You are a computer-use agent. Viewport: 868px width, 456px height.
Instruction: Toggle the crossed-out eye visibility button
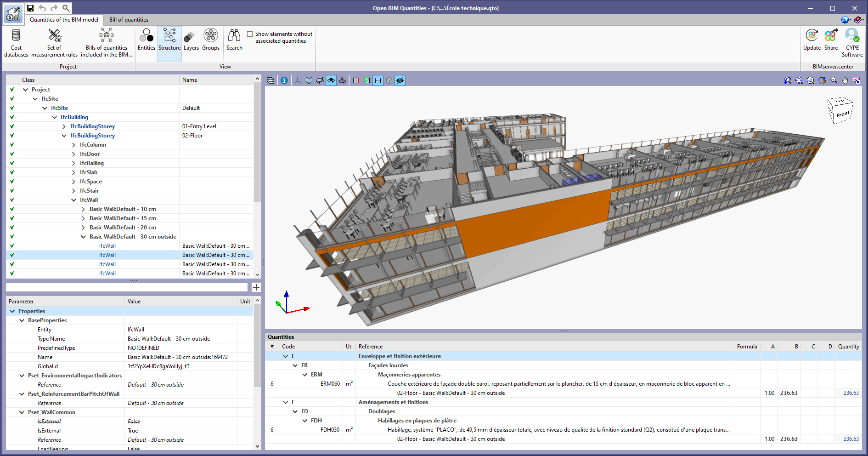click(400, 80)
